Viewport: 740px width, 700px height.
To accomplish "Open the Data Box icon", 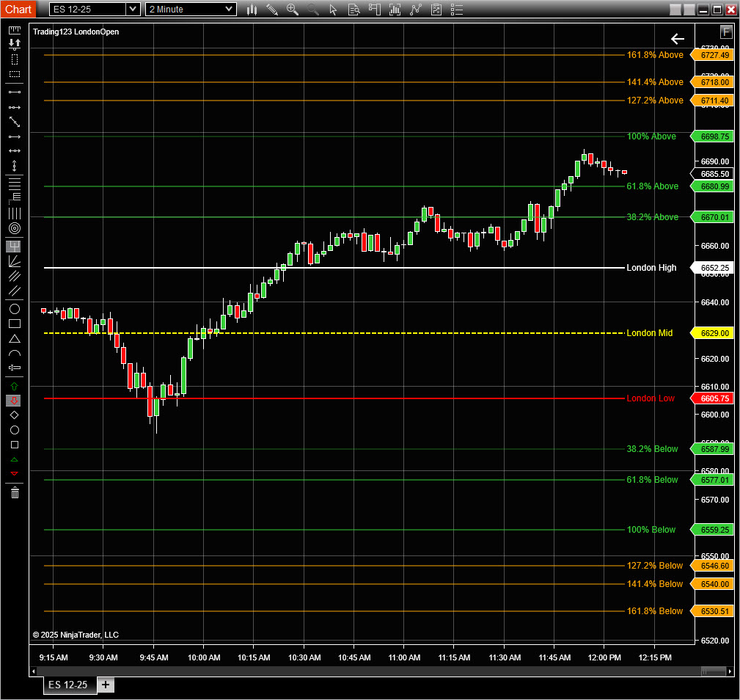I will click(x=353, y=10).
